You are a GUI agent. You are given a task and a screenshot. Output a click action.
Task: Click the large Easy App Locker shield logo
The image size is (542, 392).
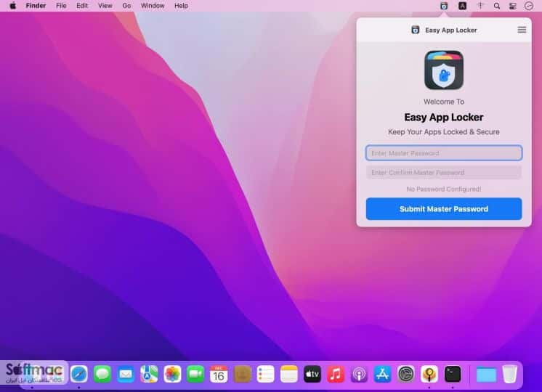[x=444, y=70]
